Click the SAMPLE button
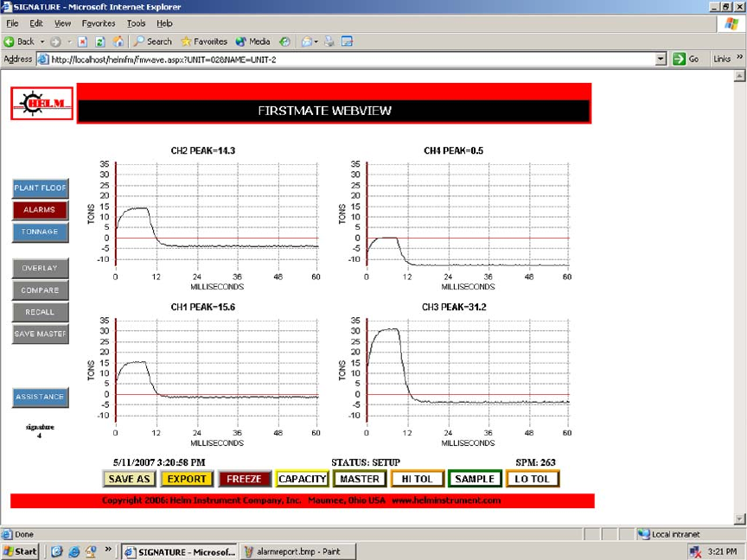Image resolution: width=747 pixels, height=560 pixels. tap(475, 479)
